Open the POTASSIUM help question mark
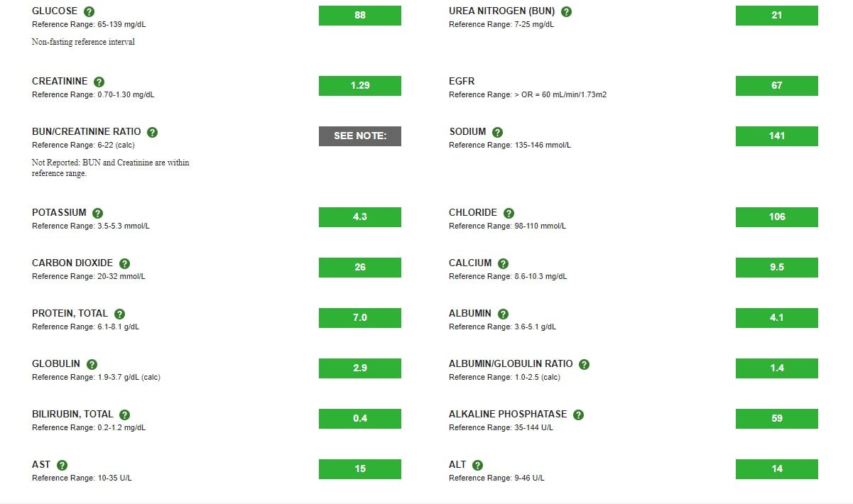The width and height of the screenshot is (853, 504). 97,213
